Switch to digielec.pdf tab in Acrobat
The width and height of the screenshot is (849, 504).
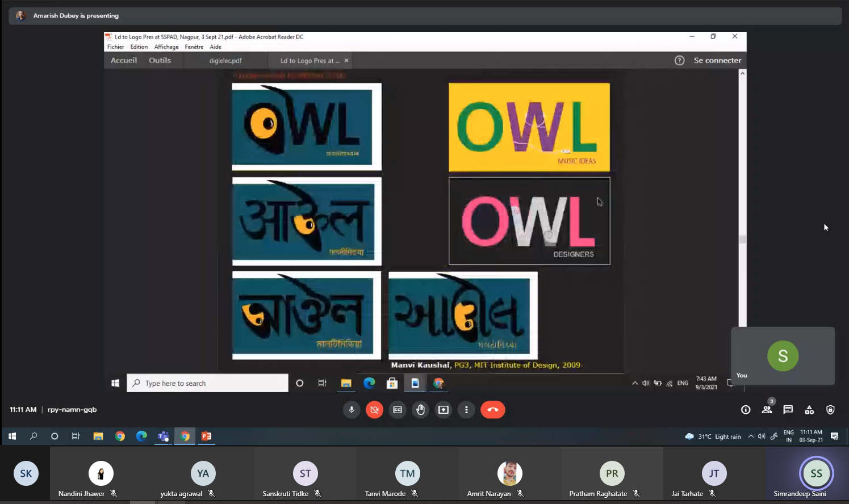pos(225,61)
